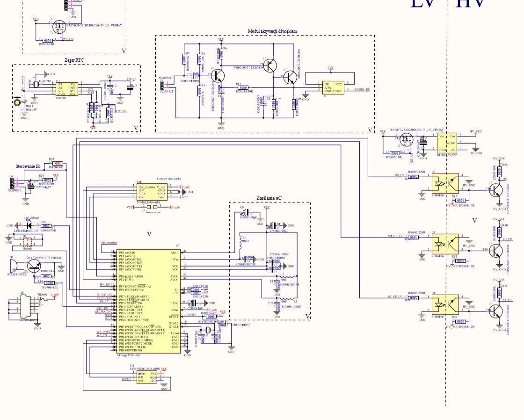Select the Mikrofon J2 connector symbol
524x420 pixels.
click(x=162, y=86)
